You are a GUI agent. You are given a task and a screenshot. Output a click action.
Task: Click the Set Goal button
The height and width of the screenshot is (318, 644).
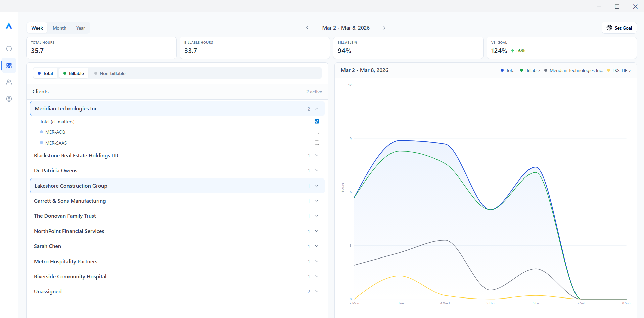tap(623, 28)
